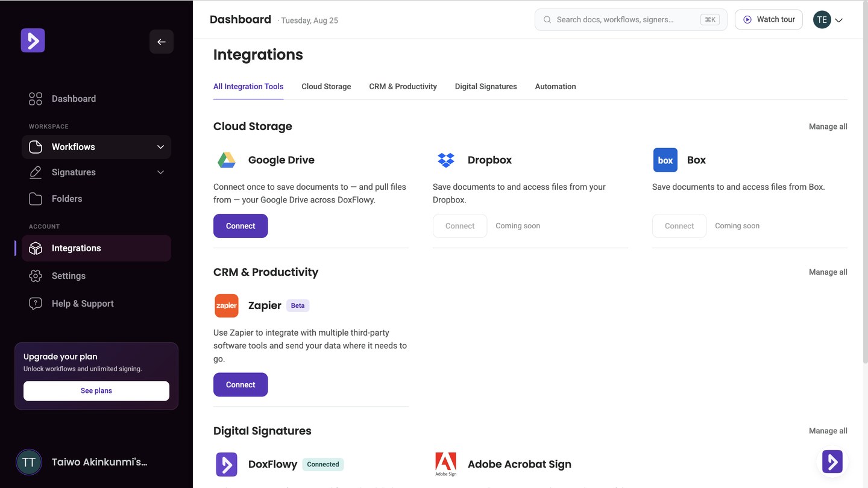Viewport: 868px width, 488px height.
Task: Click the Workflows document icon
Action: pyautogui.click(x=36, y=147)
